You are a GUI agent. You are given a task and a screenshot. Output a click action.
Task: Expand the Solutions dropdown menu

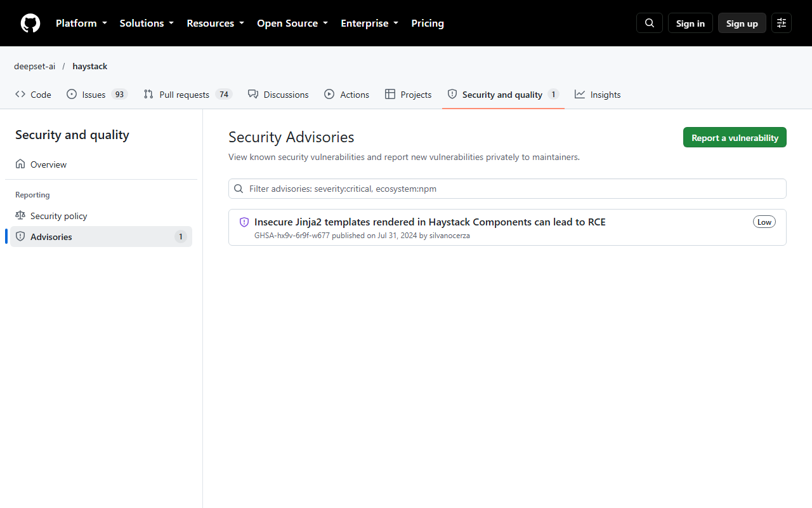click(147, 23)
